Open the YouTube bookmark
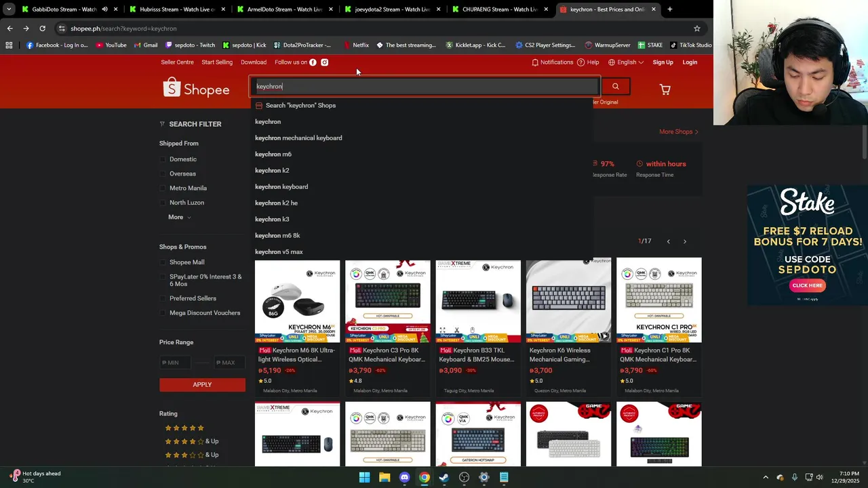 (111, 45)
